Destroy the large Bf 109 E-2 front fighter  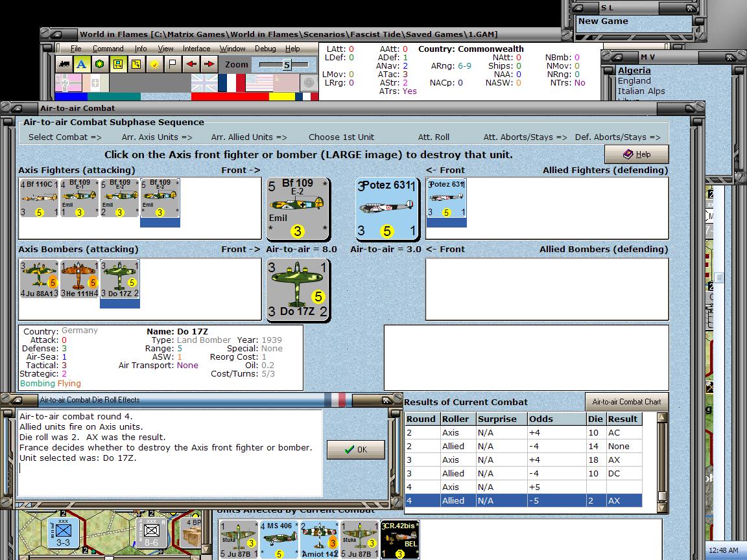click(x=298, y=209)
